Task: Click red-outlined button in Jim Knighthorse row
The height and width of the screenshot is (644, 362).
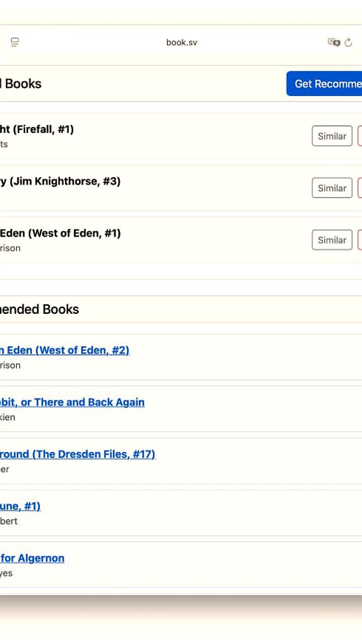Action: 359,188
